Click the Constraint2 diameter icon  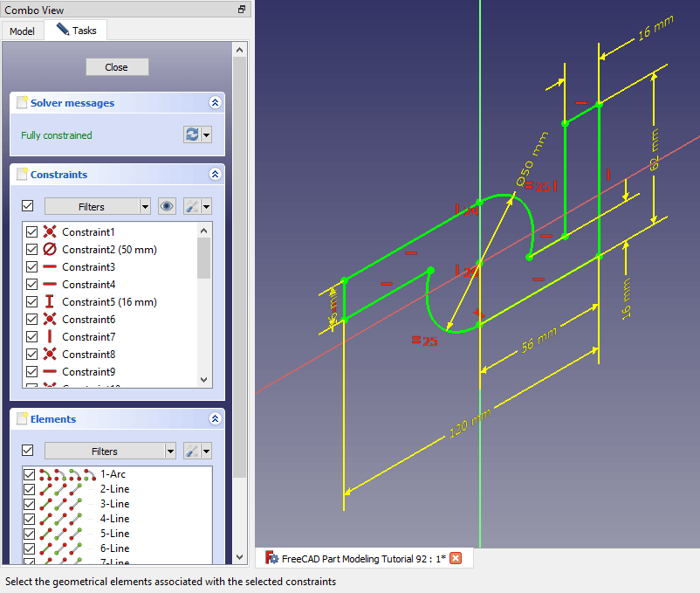pyautogui.click(x=50, y=249)
